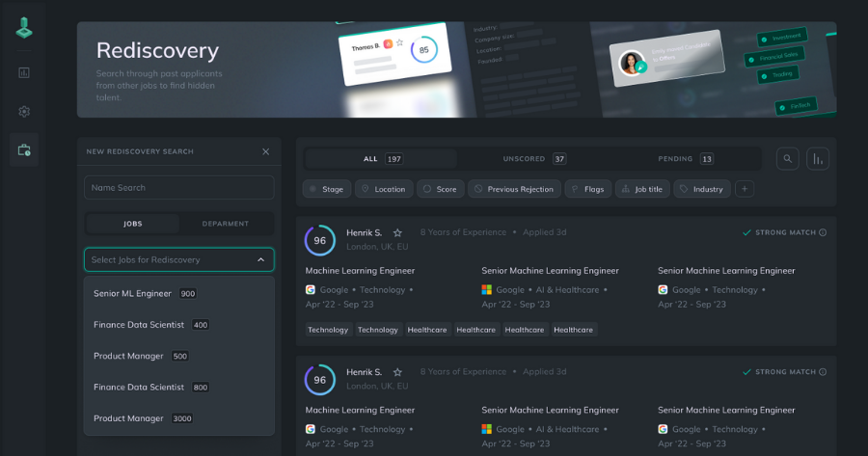Select Product Manager 3000 option
The image size is (868, 456).
178,418
